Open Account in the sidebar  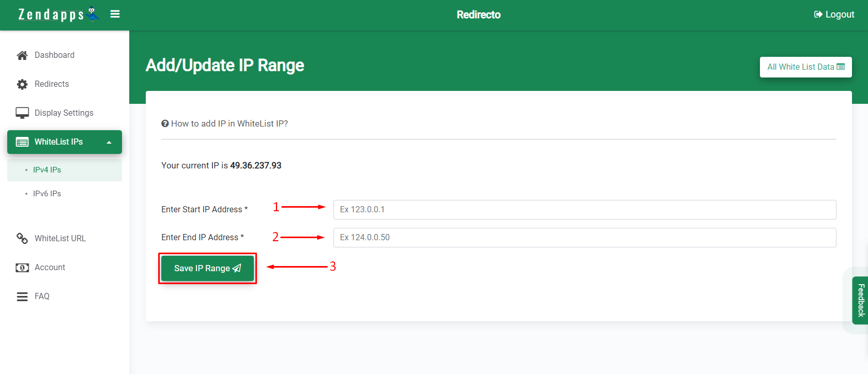pos(50,268)
